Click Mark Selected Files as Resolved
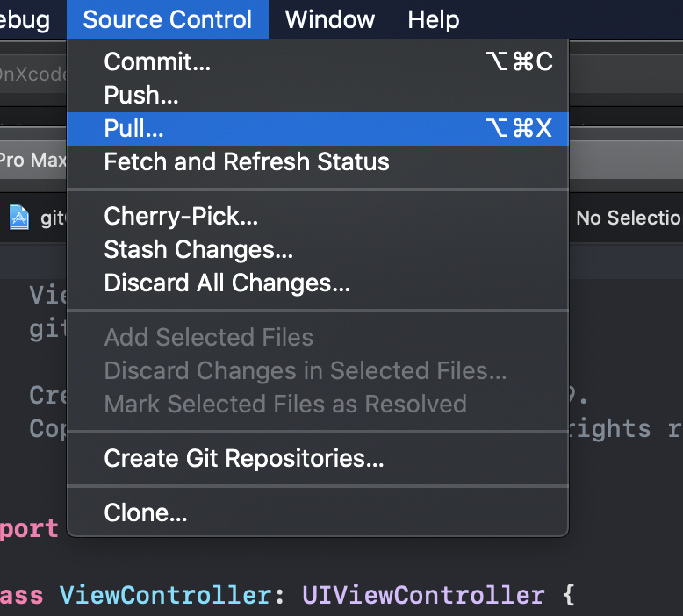 [x=285, y=404]
